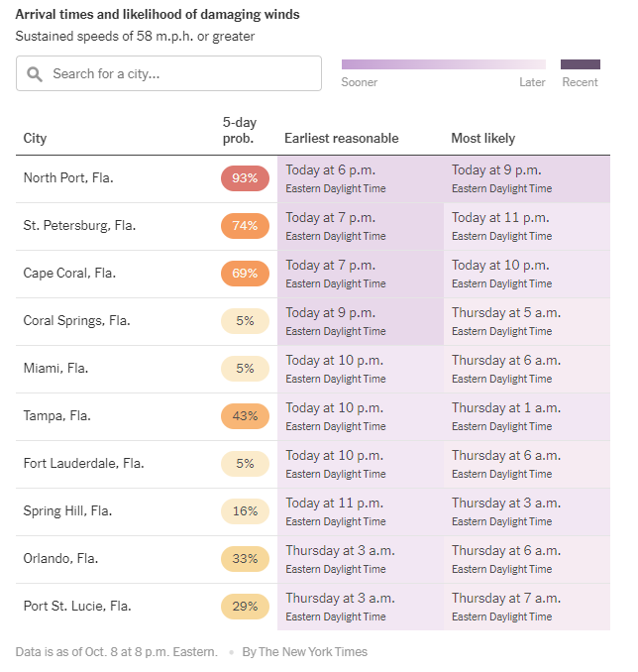Click the 16% badge for Spring Hill
The image size is (638, 672).
pos(245,511)
